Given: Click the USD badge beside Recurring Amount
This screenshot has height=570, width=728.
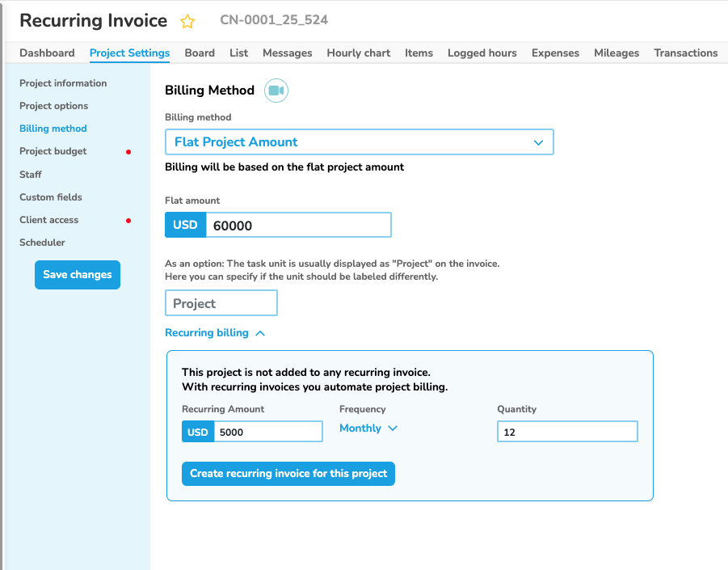Looking at the screenshot, I should pos(198,432).
